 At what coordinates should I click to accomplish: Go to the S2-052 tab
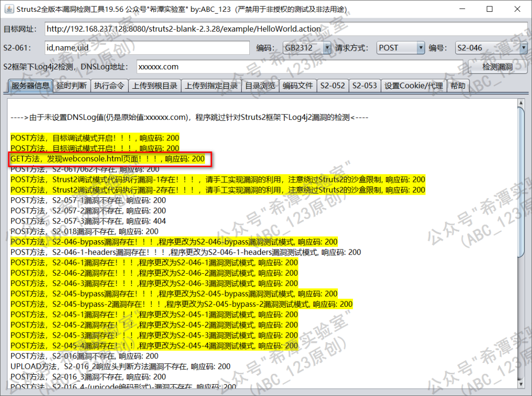(x=332, y=86)
